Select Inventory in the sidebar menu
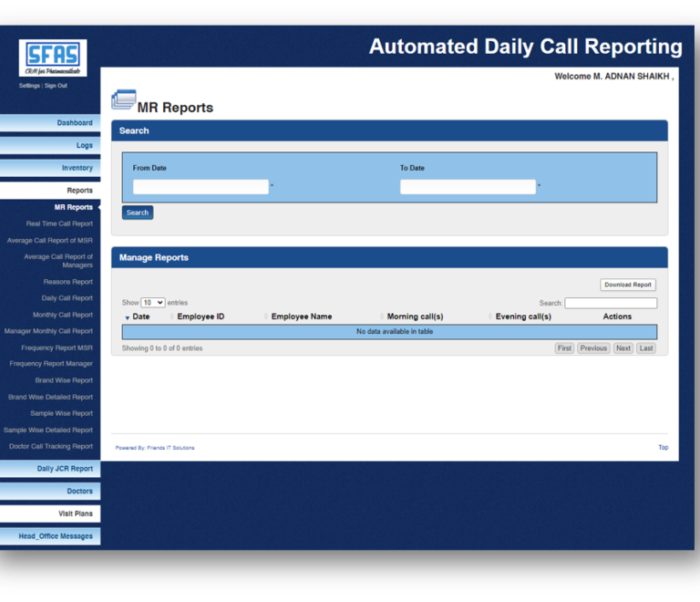This screenshot has width=700, height=602. point(77,168)
